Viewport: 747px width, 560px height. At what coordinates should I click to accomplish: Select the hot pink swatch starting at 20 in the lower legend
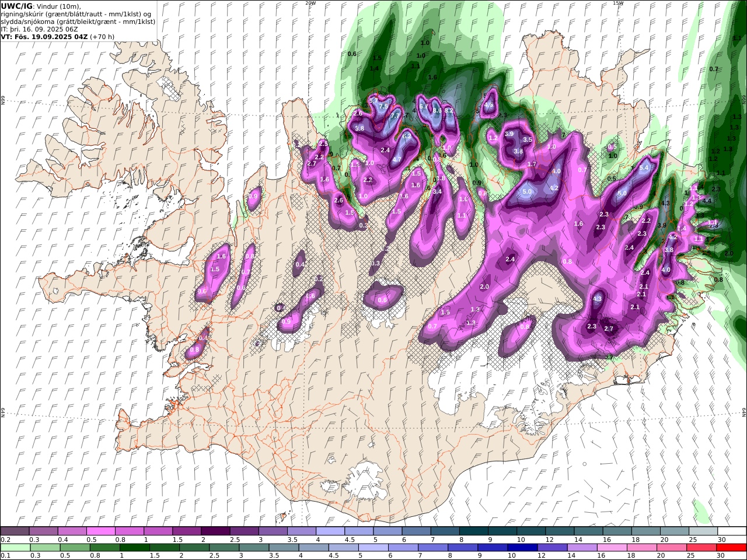point(672,547)
